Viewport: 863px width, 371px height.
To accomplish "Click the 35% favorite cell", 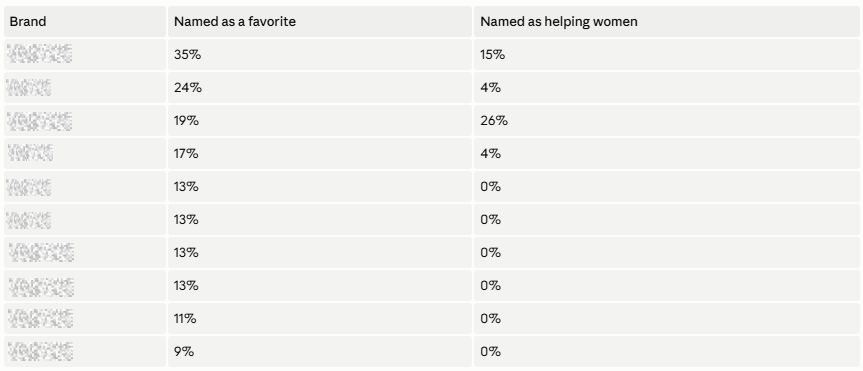I will coord(320,54).
